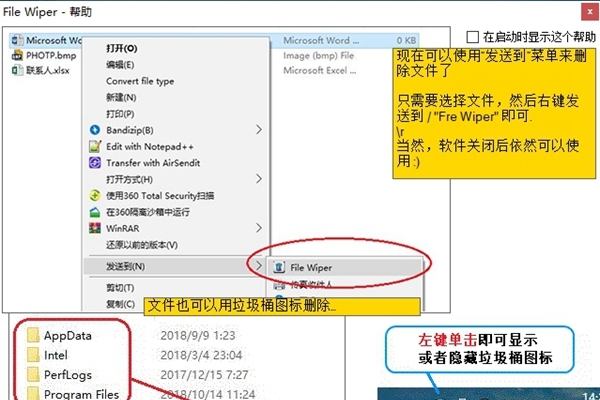Enable the 在启动时显示这个帮助 checkbox
The image size is (600, 400).
click(473, 37)
